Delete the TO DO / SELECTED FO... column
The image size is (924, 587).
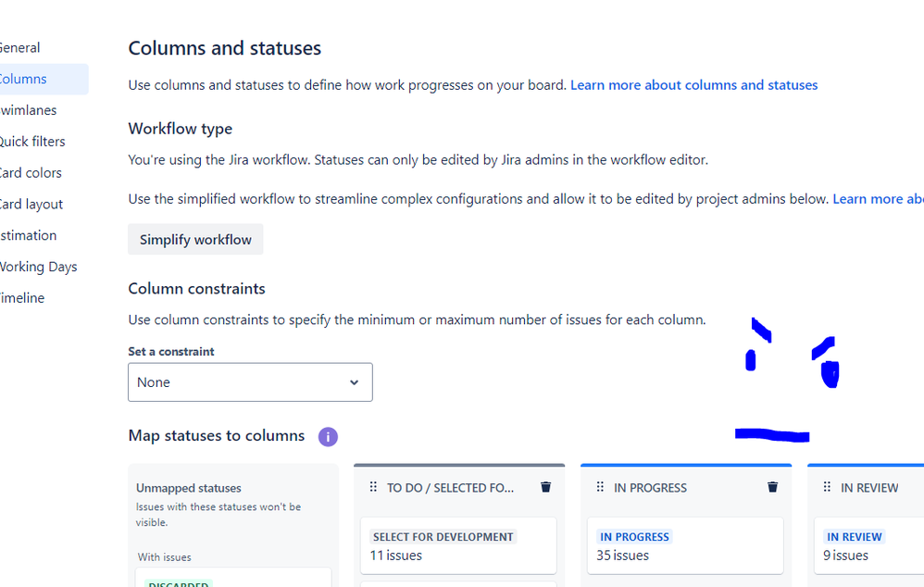[545, 487]
